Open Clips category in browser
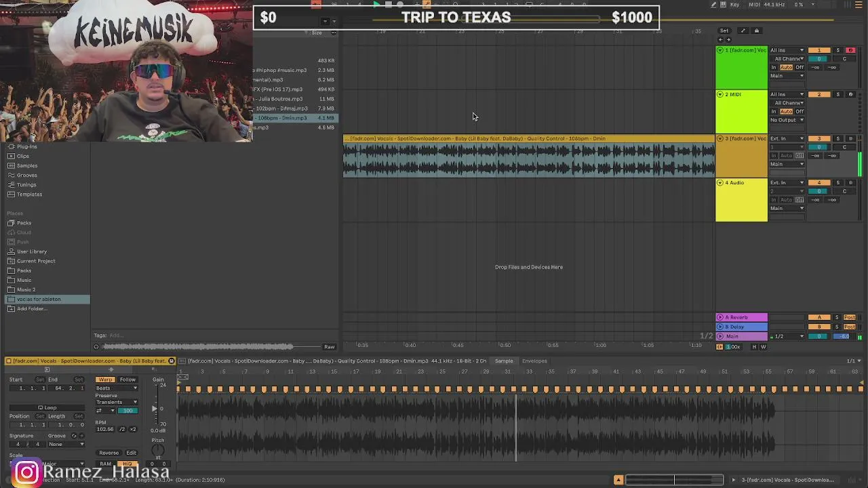This screenshot has height=488, width=868. tap(23, 156)
